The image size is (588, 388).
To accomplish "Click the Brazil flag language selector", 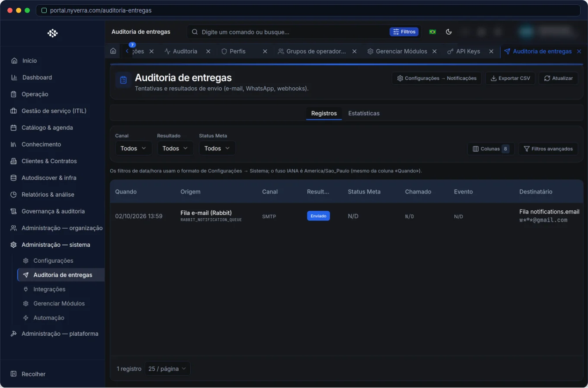I will click(x=432, y=32).
